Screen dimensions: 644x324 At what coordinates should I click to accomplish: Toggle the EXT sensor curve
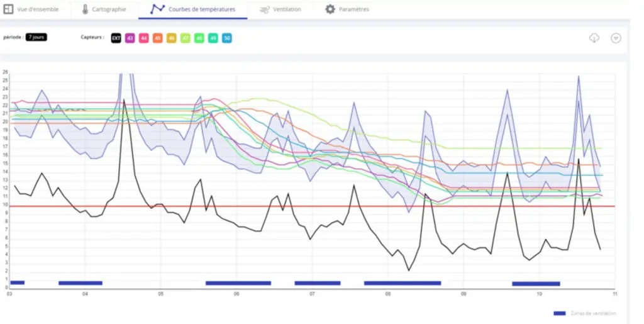coord(116,38)
